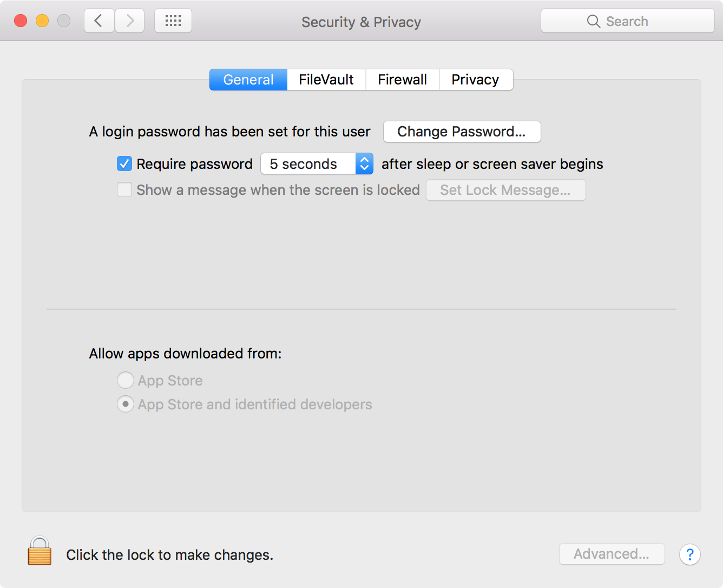Open the Privacy tab
Viewport: 723px width, 588px height.
pyautogui.click(x=476, y=80)
